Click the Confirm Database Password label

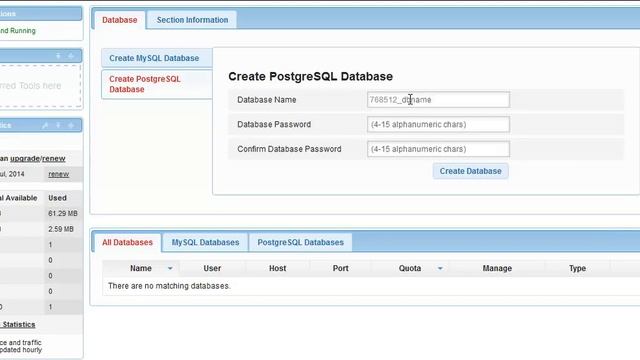point(289,149)
